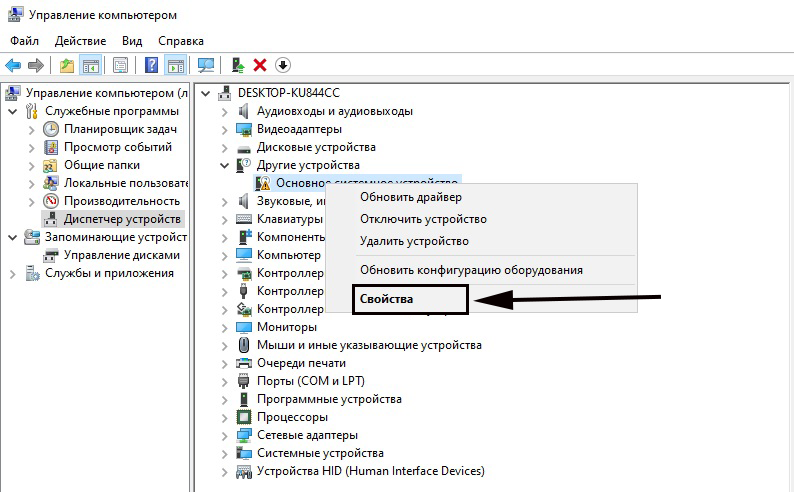Expand the Процессоры node
This screenshot has width=794, height=492.
[x=225, y=418]
